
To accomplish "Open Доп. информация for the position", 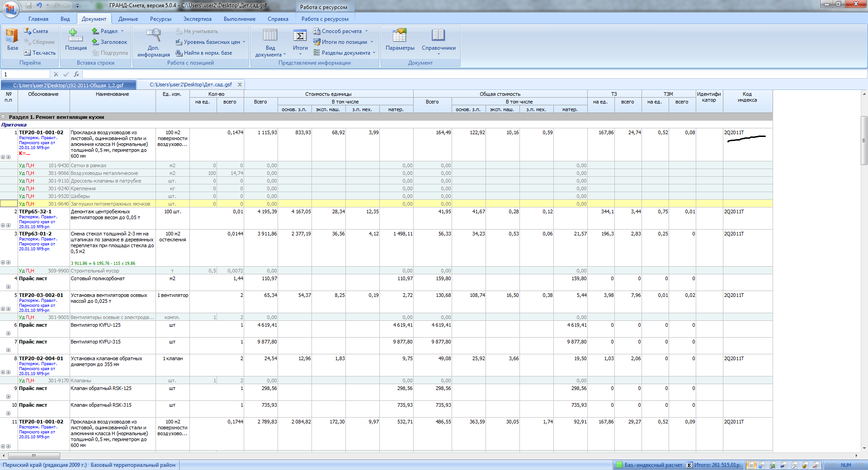I will 154,42.
